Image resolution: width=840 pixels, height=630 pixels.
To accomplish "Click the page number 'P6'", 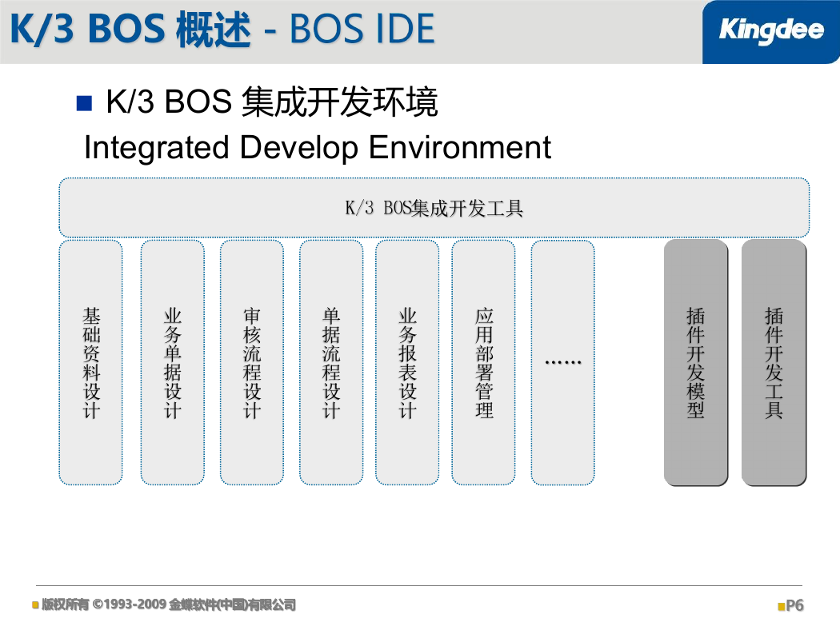I will [794, 605].
